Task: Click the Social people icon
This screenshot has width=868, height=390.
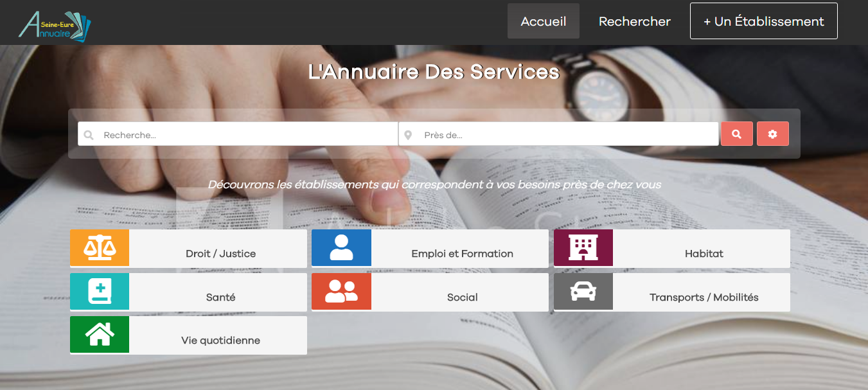Action: (x=341, y=291)
